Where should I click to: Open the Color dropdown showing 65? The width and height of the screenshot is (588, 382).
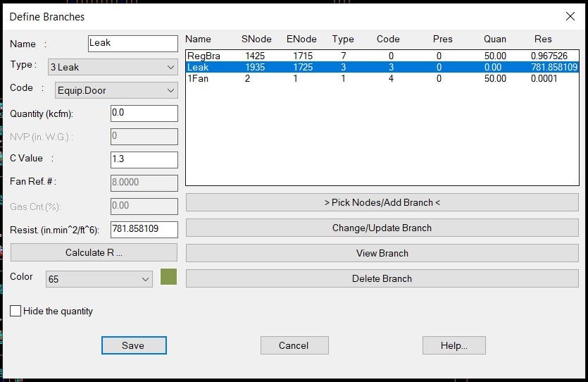pos(99,279)
